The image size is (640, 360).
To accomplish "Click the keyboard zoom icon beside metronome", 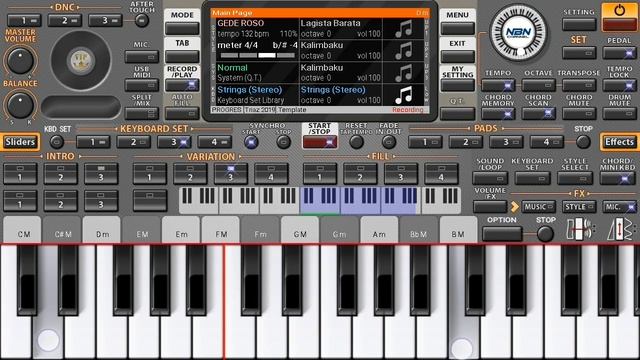I will (580, 229).
